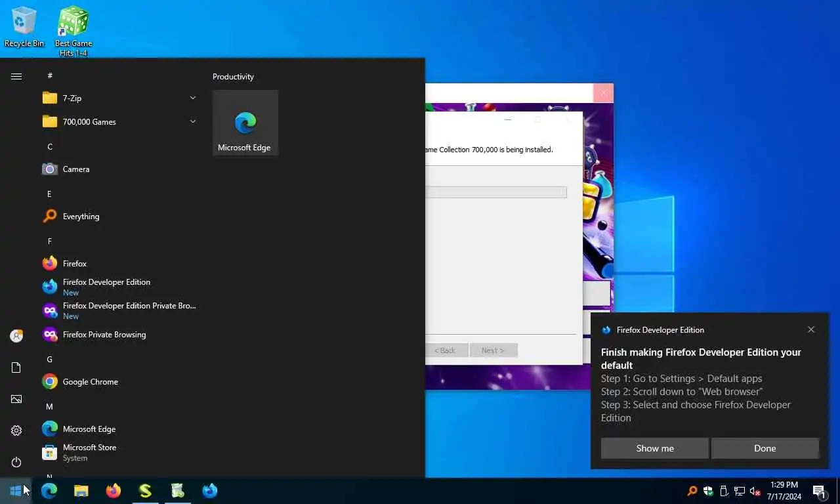
Task: Open the network tray icon
Action: (740, 491)
